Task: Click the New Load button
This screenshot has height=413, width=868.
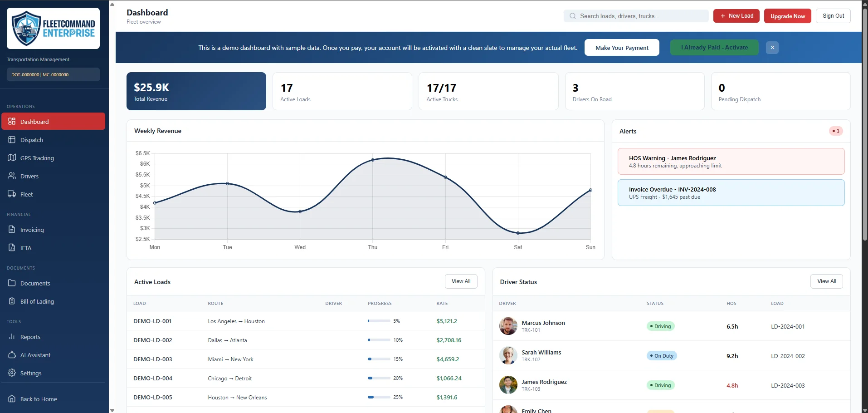Action: click(736, 16)
